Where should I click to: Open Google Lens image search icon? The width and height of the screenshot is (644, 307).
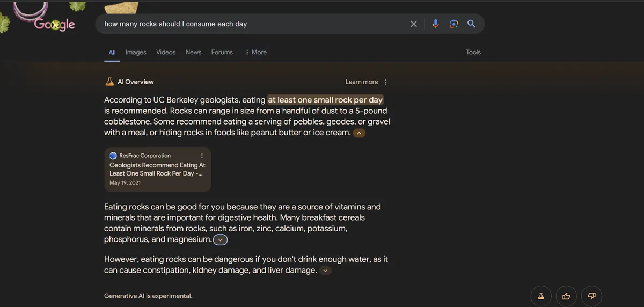coord(453,24)
